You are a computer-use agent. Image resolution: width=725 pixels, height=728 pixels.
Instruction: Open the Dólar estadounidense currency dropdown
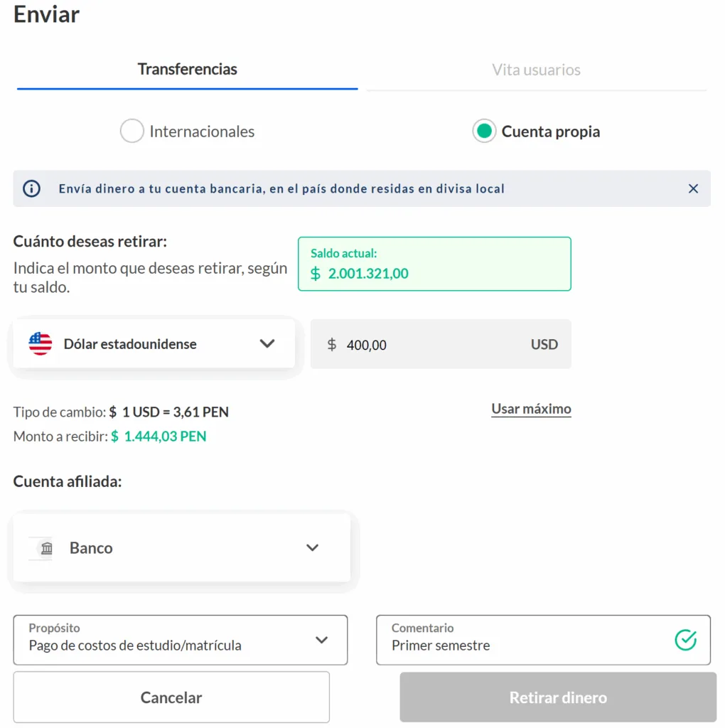(154, 344)
